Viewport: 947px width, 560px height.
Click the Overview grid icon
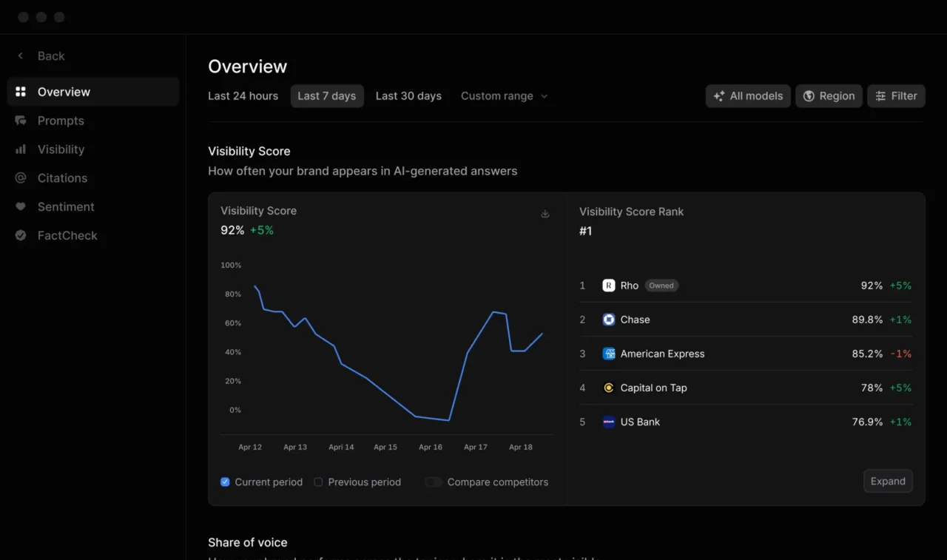pyautogui.click(x=21, y=92)
